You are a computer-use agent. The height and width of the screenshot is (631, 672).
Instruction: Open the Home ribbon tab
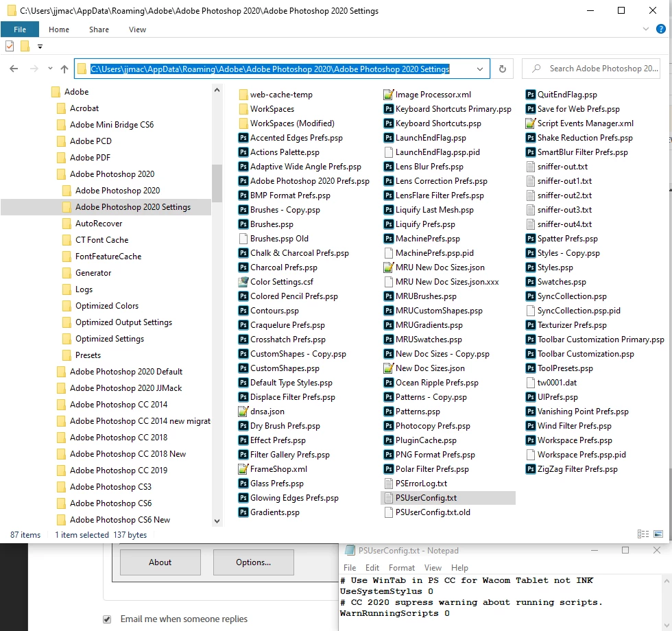(59, 29)
